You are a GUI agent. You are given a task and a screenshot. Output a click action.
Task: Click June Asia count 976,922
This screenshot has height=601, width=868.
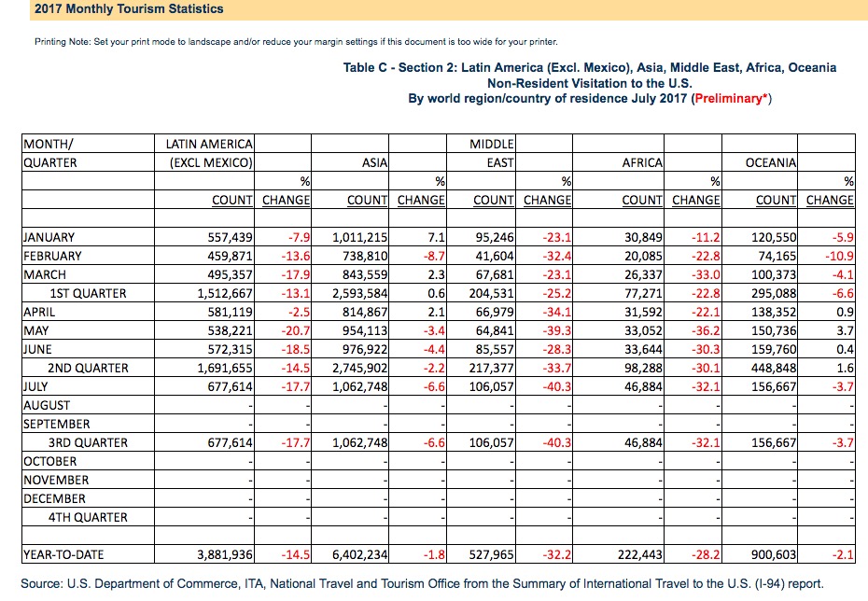[x=365, y=350]
